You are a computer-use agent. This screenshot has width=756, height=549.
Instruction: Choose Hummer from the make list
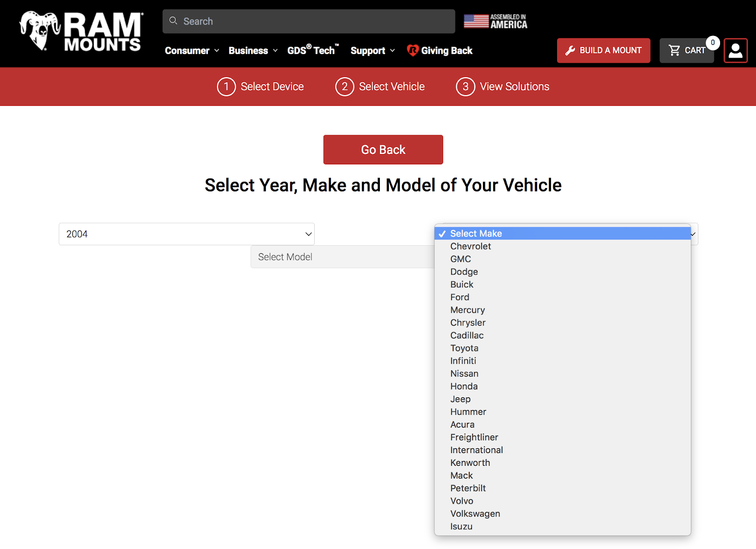click(x=562, y=412)
